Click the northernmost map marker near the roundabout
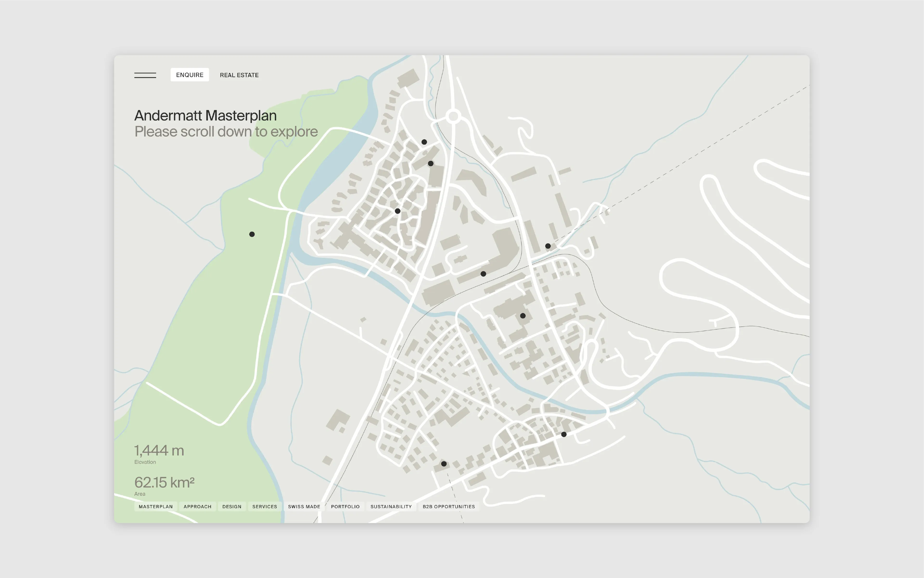The width and height of the screenshot is (924, 578). (x=424, y=142)
